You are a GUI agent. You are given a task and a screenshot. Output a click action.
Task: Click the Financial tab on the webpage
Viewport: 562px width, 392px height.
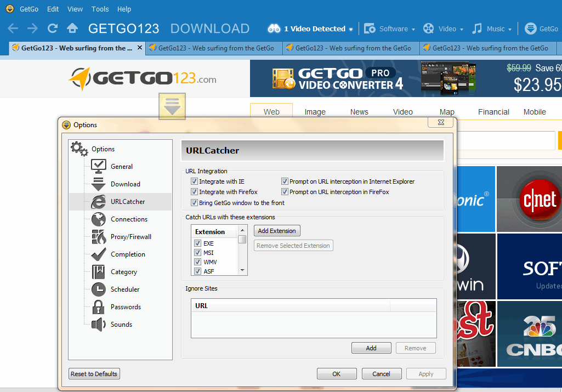(x=493, y=112)
